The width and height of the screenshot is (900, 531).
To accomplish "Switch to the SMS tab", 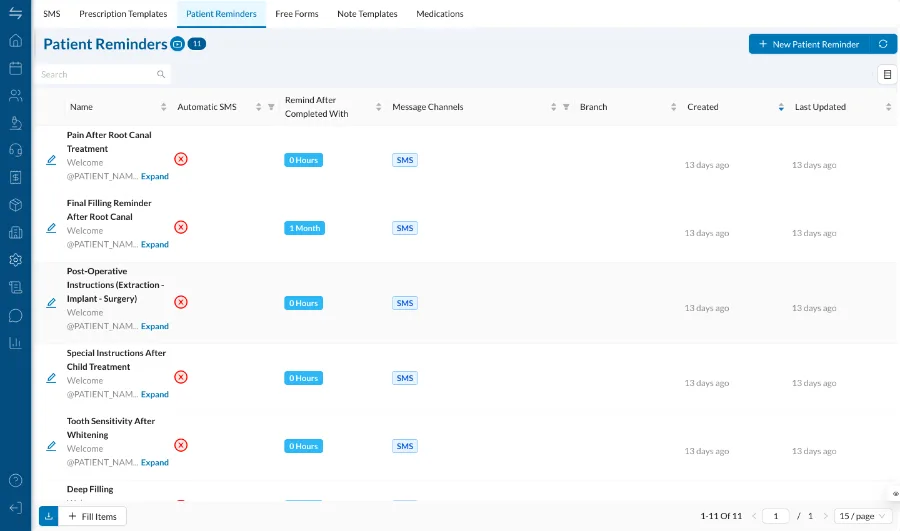I will pos(52,14).
